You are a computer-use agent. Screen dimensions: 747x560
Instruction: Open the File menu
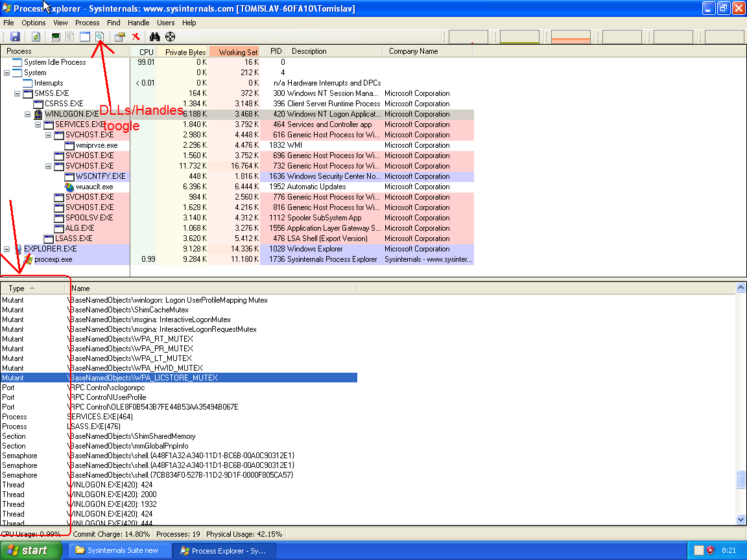[8, 23]
